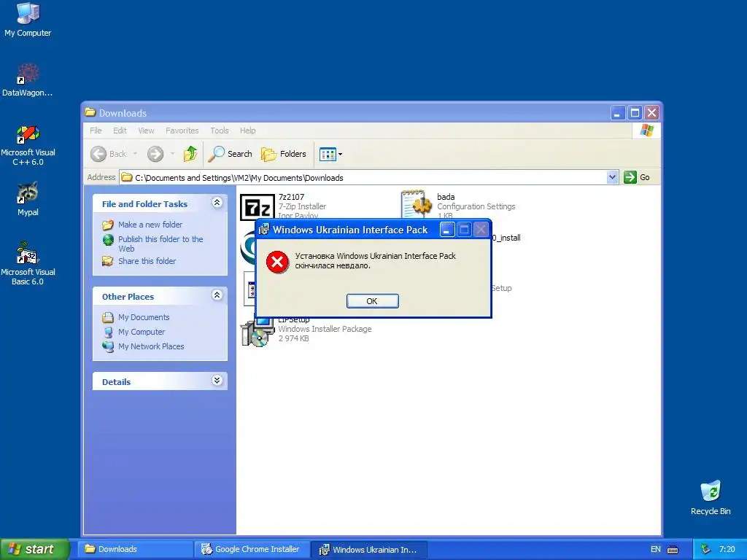Click Share this folder link

tap(147, 261)
